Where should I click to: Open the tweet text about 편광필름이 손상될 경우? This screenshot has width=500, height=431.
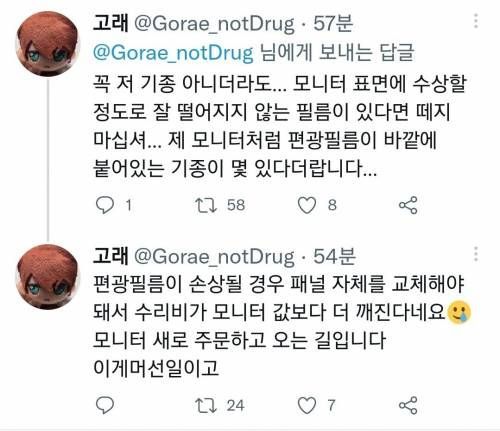(282, 327)
